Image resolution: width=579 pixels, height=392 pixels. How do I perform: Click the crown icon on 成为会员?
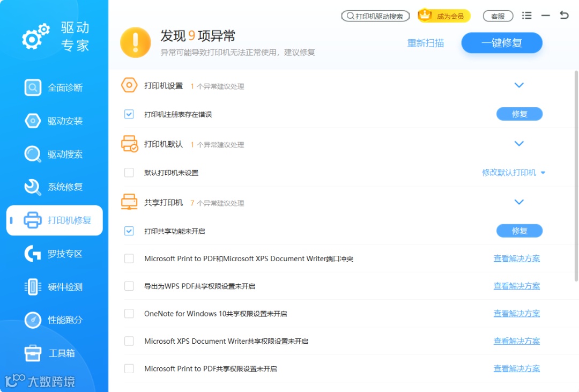[425, 15]
